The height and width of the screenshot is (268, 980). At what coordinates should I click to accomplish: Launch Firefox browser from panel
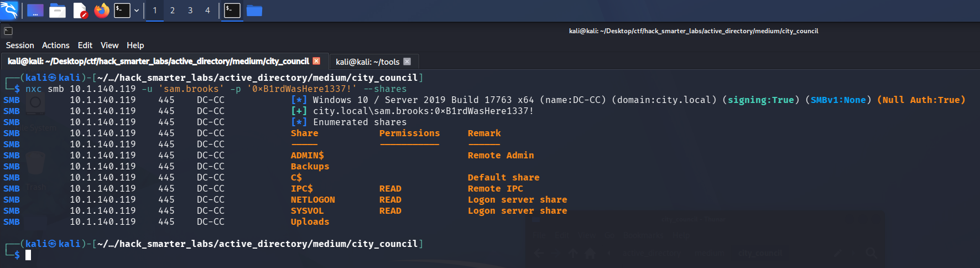click(x=102, y=11)
